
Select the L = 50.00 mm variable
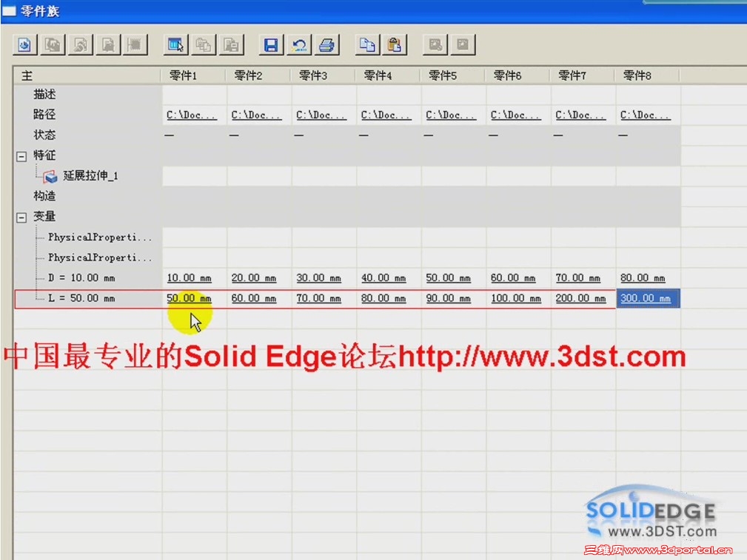(x=81, y=298)
